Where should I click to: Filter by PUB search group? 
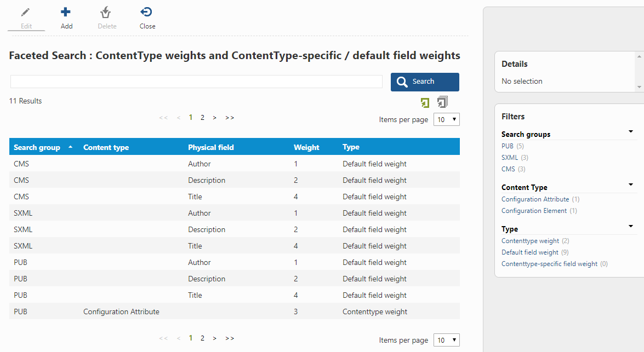[x=507, y=146]
